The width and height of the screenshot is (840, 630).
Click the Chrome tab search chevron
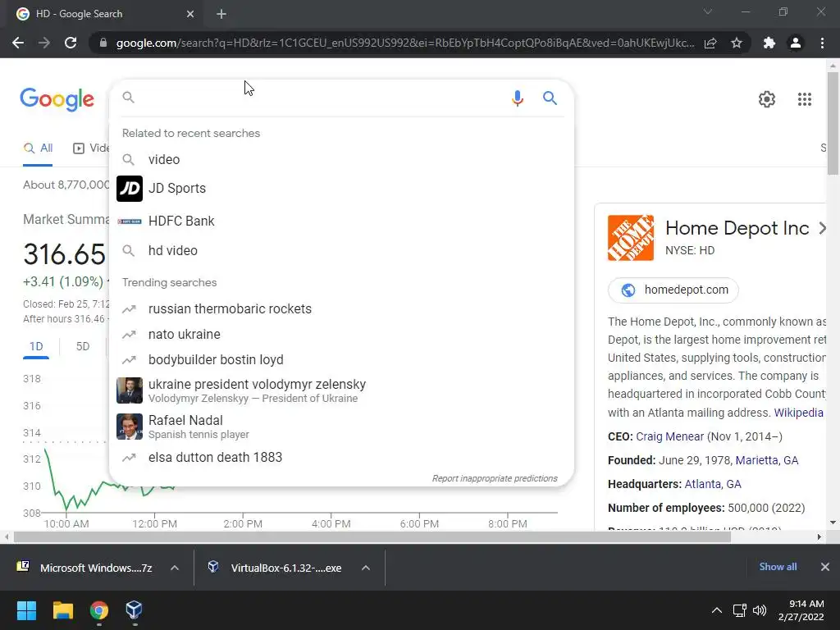(708, 11)
